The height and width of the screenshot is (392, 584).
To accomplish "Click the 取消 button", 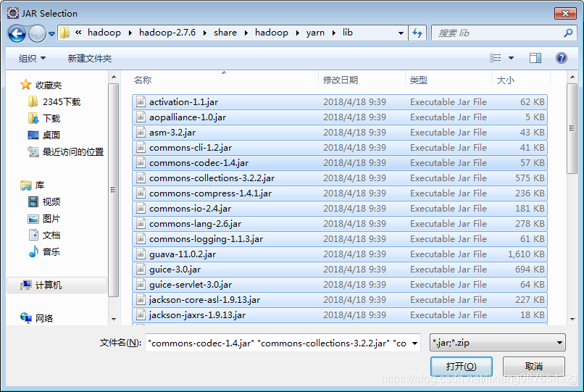I will [x=534, y=367].
